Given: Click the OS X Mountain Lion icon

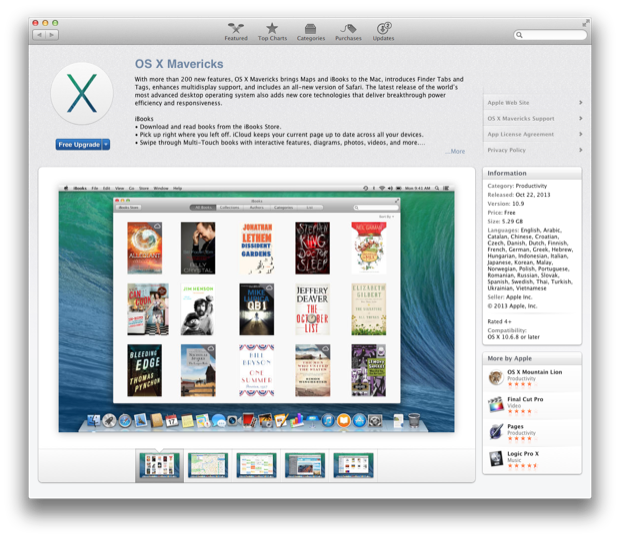Looking at the screenshot, I should [495, 378].
